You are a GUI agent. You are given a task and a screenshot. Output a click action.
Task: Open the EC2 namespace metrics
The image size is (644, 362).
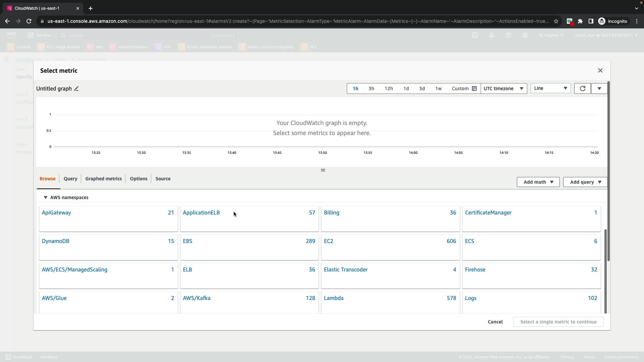pyautogui.click(x=328, y=241)
